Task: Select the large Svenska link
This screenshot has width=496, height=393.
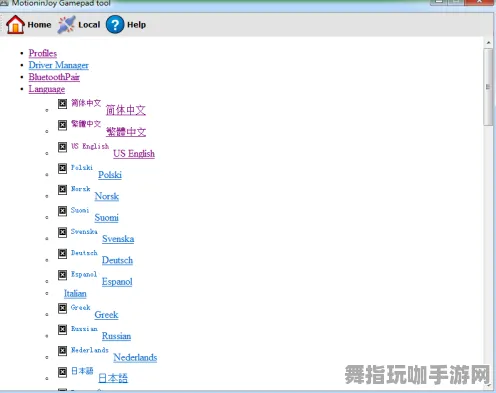Action: 118,239
